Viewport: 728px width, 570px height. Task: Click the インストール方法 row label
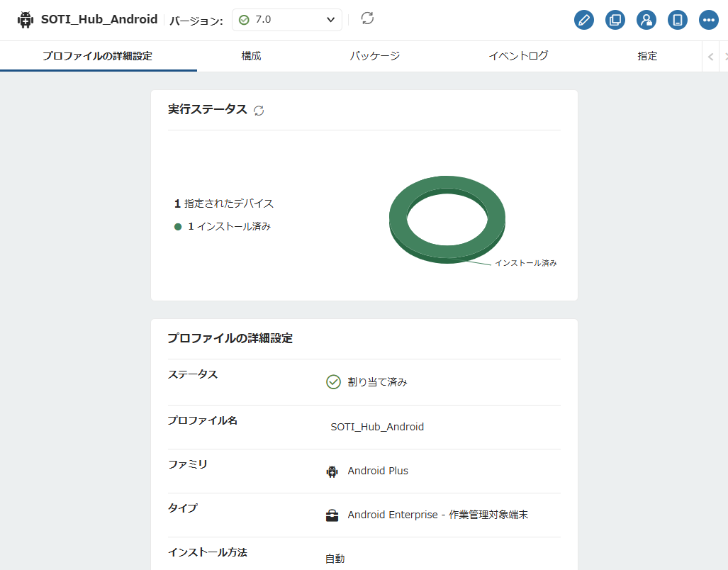point(208,552)
